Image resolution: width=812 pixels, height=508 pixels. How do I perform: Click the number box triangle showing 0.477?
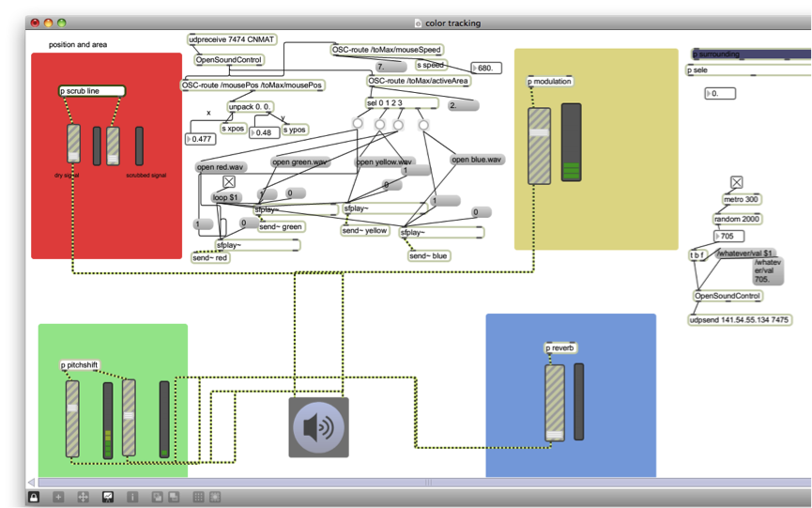coord(192,139)
